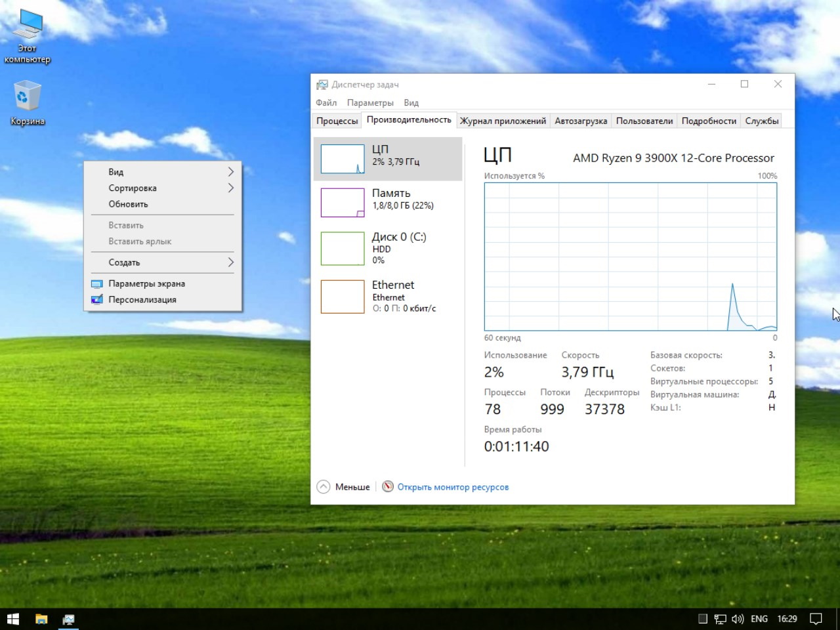The image size is (840, 630).
Task: Select the Корзина recycle bin icon
Action: [28, 103]
